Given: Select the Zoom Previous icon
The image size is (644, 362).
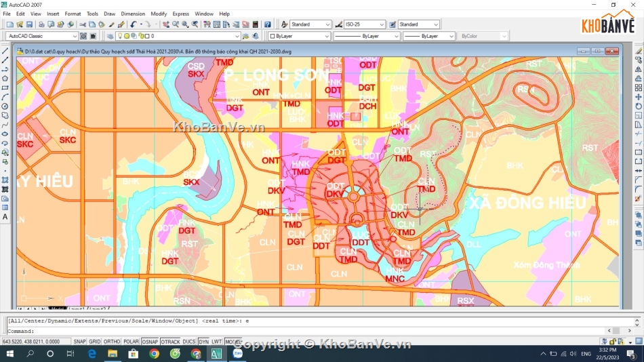Looking at the screenshot, I should [195, 24].
